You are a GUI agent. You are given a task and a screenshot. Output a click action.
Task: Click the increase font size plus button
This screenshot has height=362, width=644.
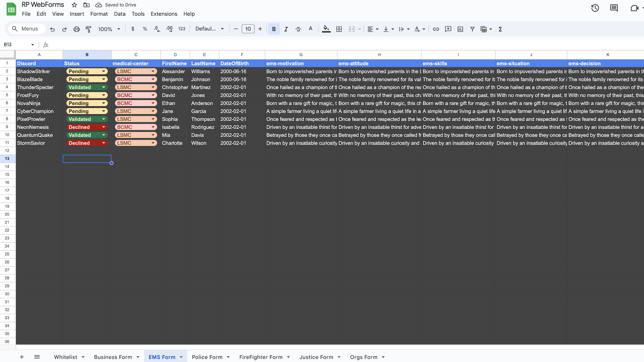(x=260, y=29)
